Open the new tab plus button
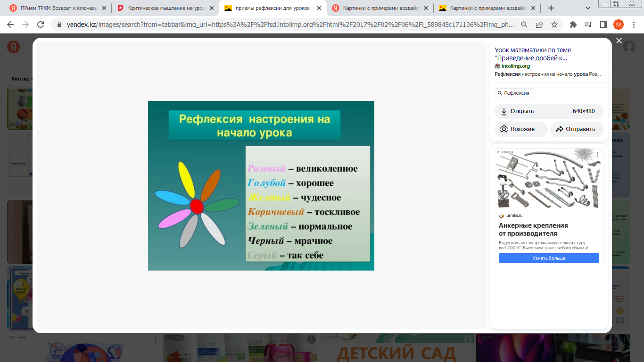644x362 pixels. pyautogui.click(x=551, y=8)
